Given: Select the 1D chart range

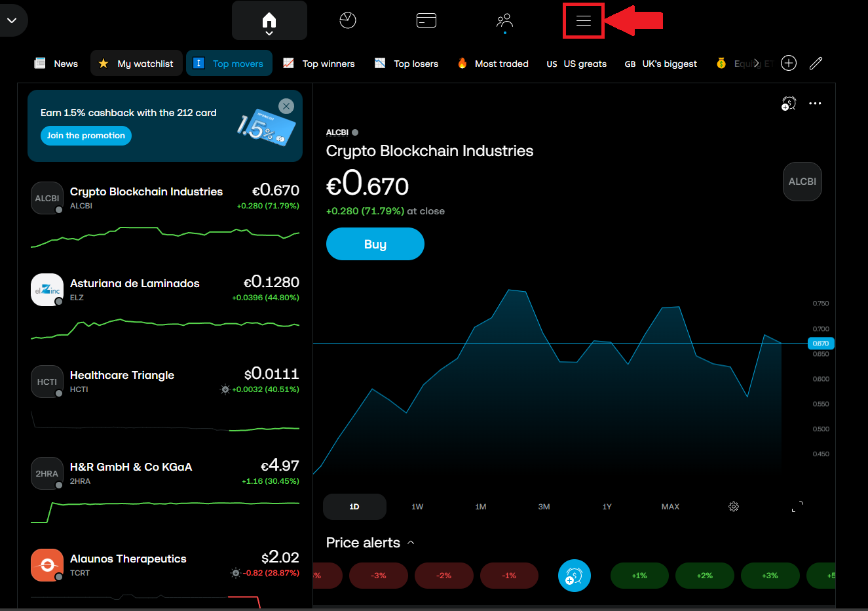Looking at the screenshot, I should coord(354,507).
